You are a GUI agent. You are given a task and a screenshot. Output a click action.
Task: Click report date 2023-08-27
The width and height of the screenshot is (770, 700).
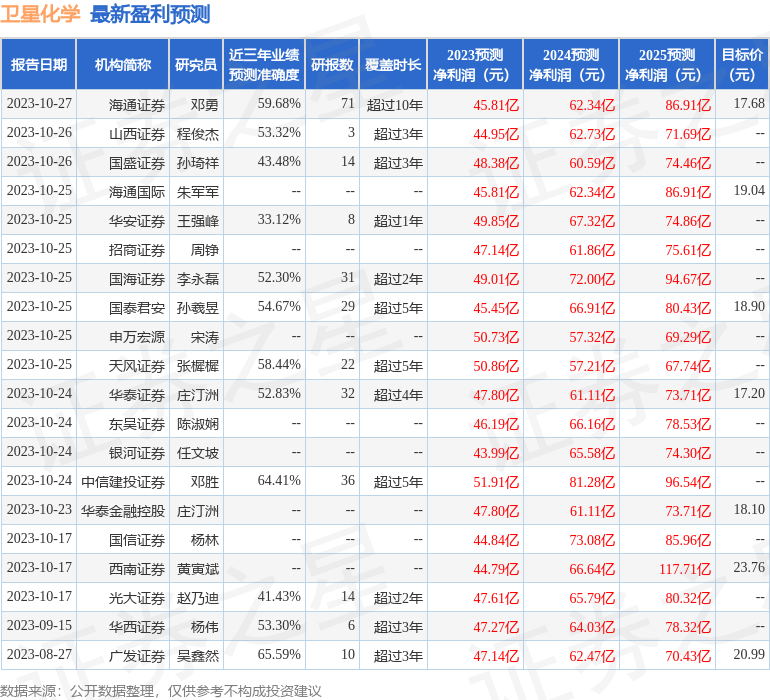(x=39, y=654)
